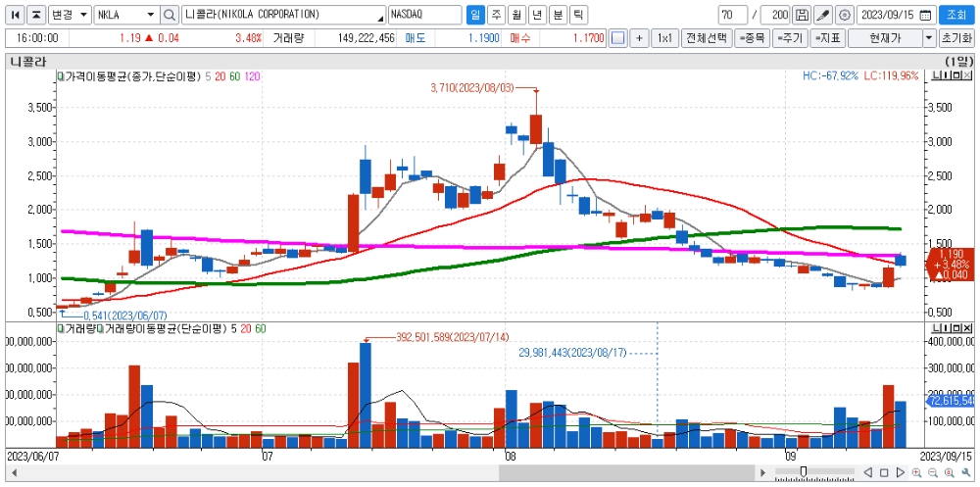The width and height of the screenshot is (980, 487).
Task: Click the red 20-period MA label
Action: pos(220,76)
